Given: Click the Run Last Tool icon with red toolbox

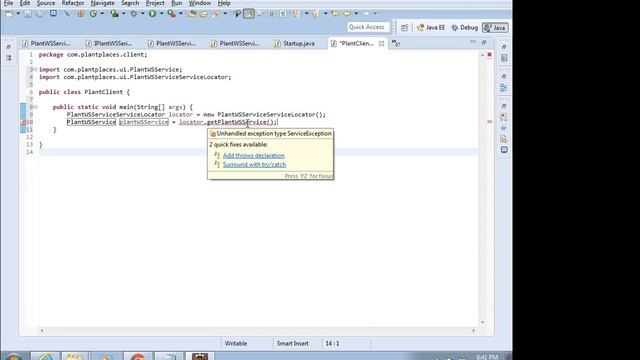Looking at the screenshot, I should (x=171, y=14).
